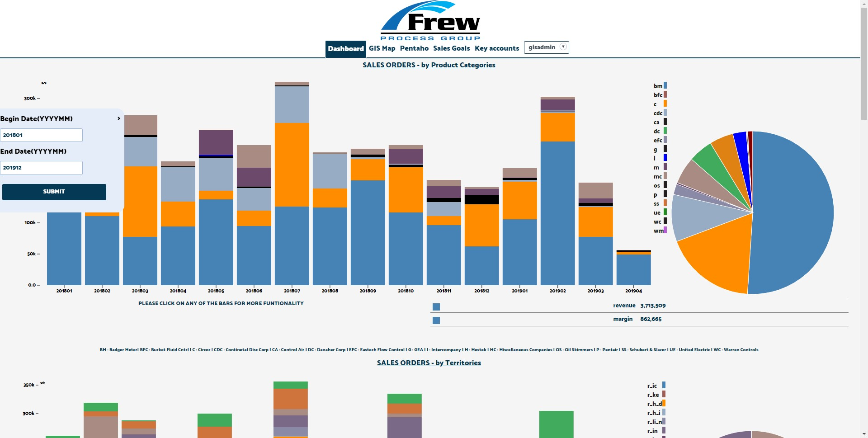868x438 pixels.
Task: Click the r_h_d territory legend swatch
Action: click(x=664, y=403)
